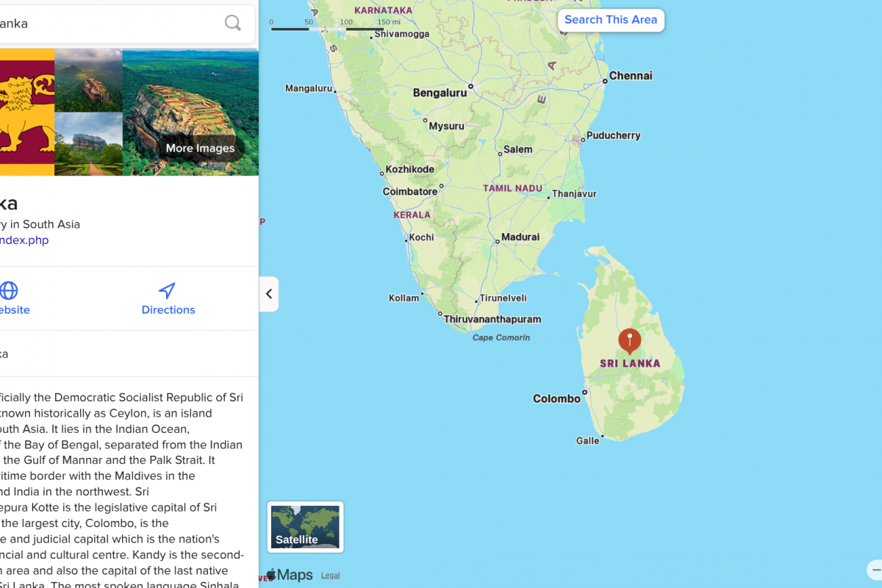Click the Directions arrow icon
Image resolution: width=882 pixels, height=588 pixels.
(168, 290)
